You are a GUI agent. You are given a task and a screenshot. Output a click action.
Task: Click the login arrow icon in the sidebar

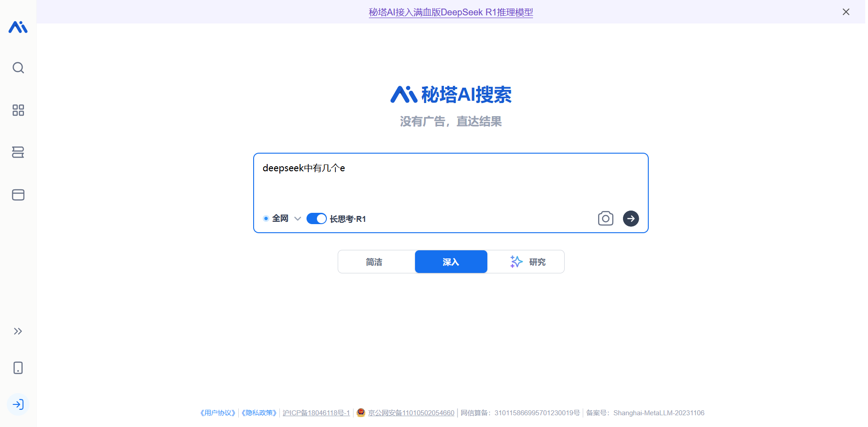click(18, 404)
